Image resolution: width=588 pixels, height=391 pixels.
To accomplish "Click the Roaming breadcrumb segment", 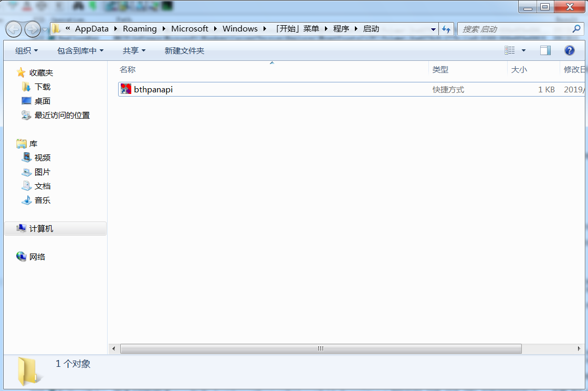I will pos(140,29).
